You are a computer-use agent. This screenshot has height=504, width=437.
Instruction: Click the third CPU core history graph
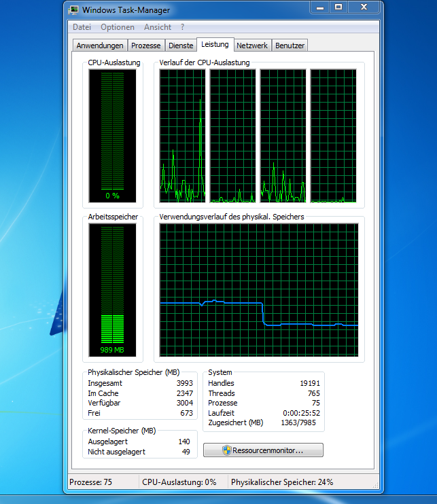coord(283,136)
